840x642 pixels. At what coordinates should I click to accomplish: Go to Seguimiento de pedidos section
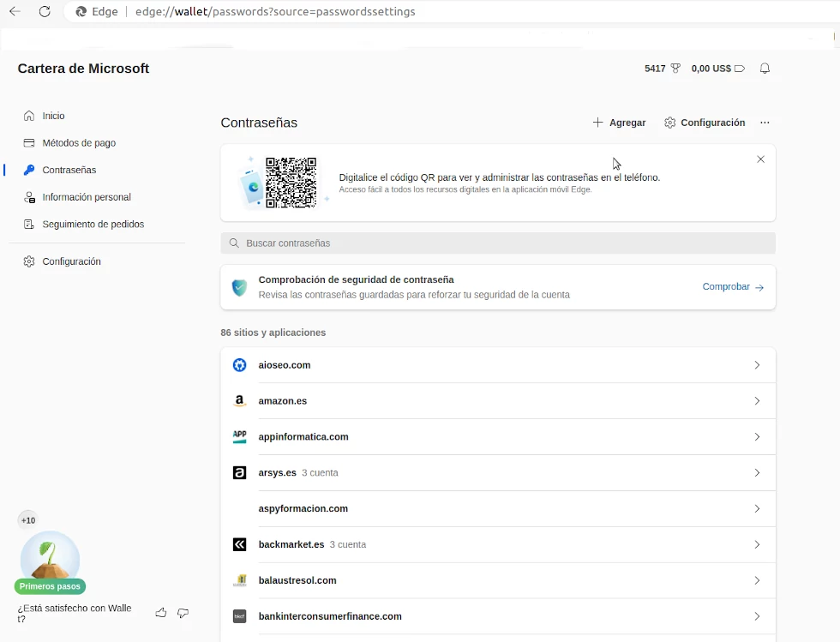coord(93,225)
